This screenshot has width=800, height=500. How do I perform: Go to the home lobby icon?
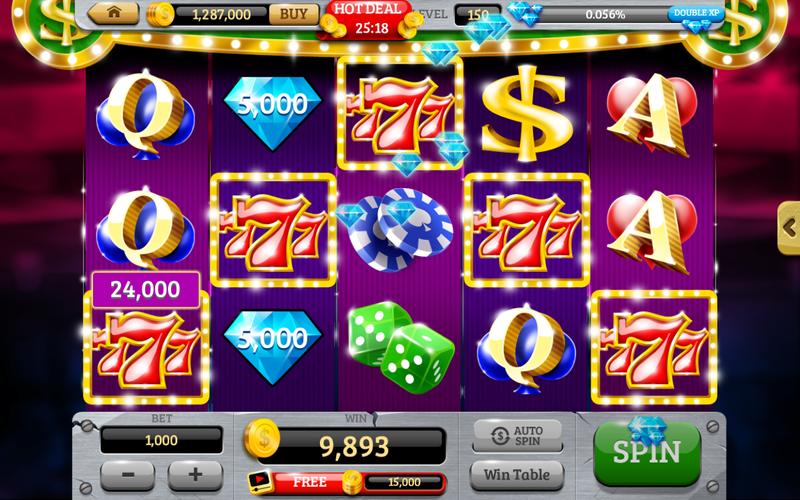coord(113,13)
